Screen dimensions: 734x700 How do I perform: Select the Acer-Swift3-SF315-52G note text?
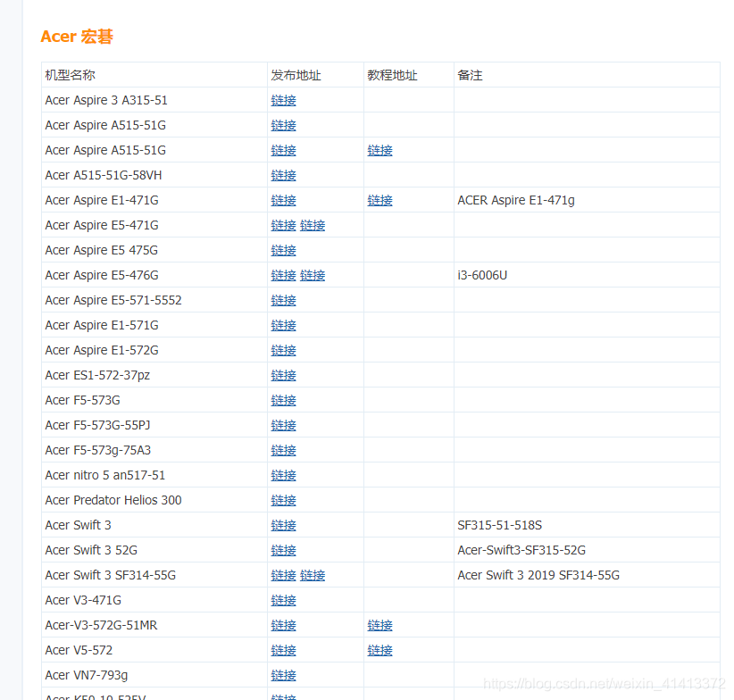[x=521, y=550]
